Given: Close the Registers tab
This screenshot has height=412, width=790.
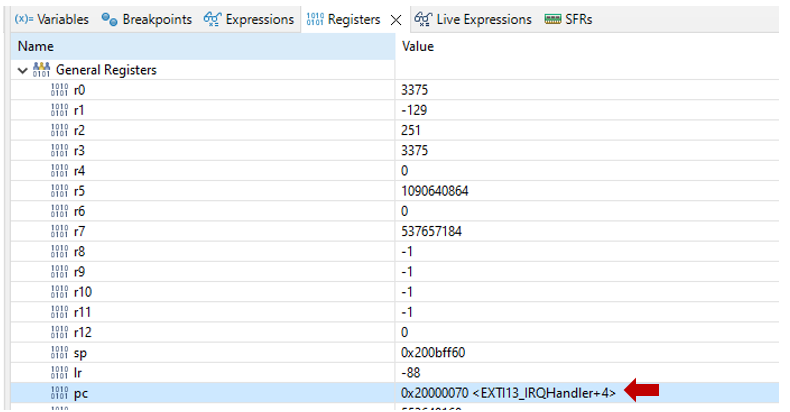Looking at the screenshot, I should 395,19.
